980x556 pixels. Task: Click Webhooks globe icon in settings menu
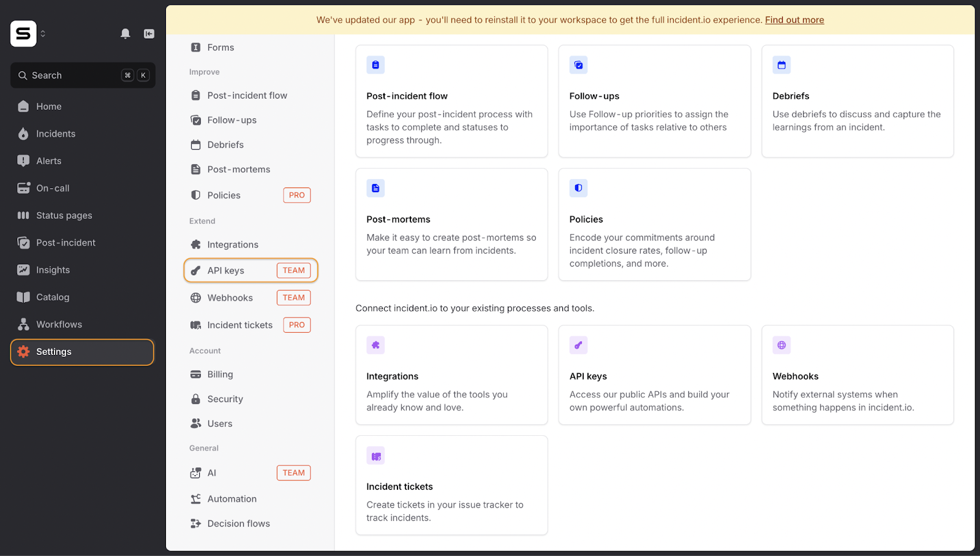pos(196,298)
